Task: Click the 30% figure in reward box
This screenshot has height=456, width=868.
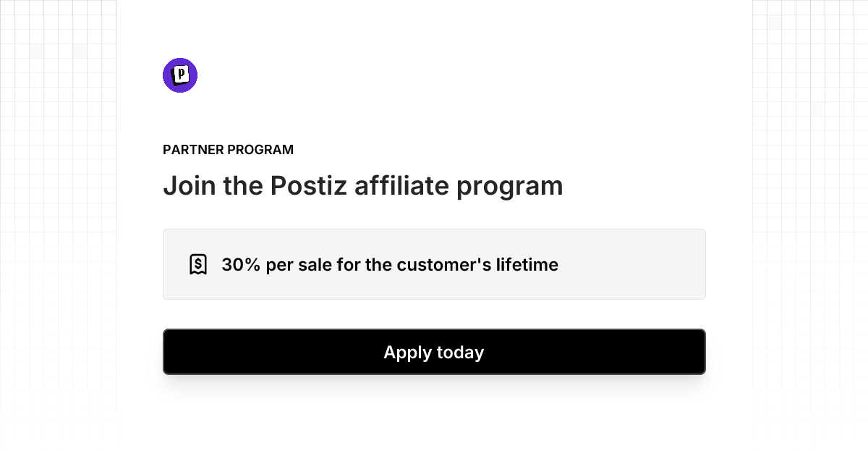Action: pyautogui.click(x=241, y=265)
